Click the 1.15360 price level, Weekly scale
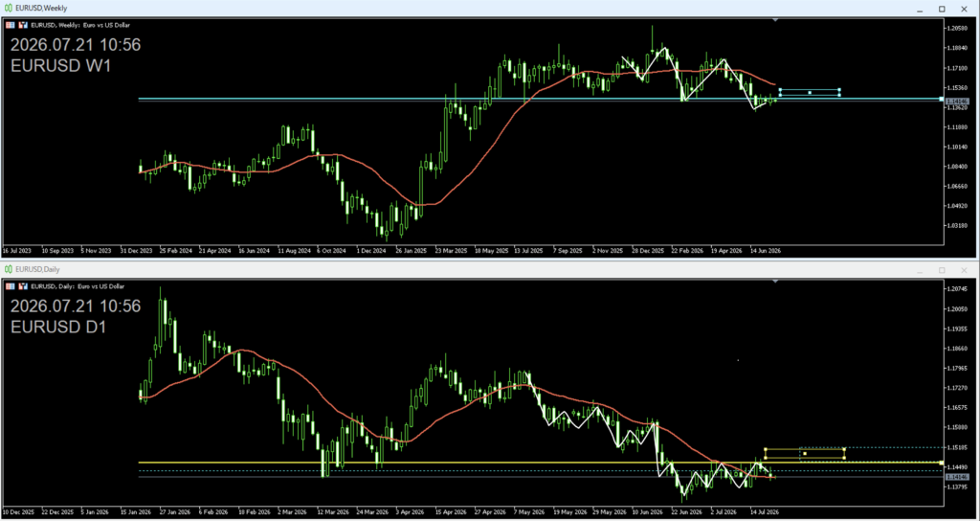Image resolution: width=980 pixels, height=521 pixels. pyautogui.click(x=958, y=87)
